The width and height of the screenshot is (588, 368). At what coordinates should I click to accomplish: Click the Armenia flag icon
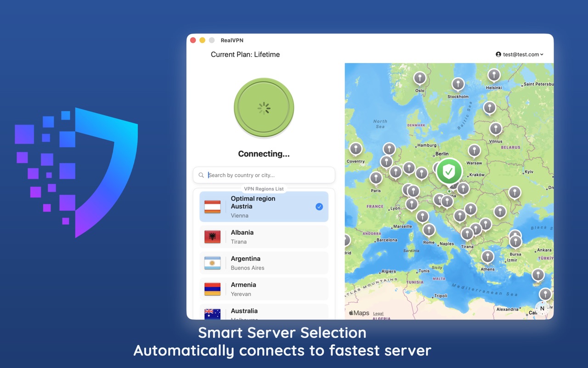pyautogui.click(x=213, y=289)
